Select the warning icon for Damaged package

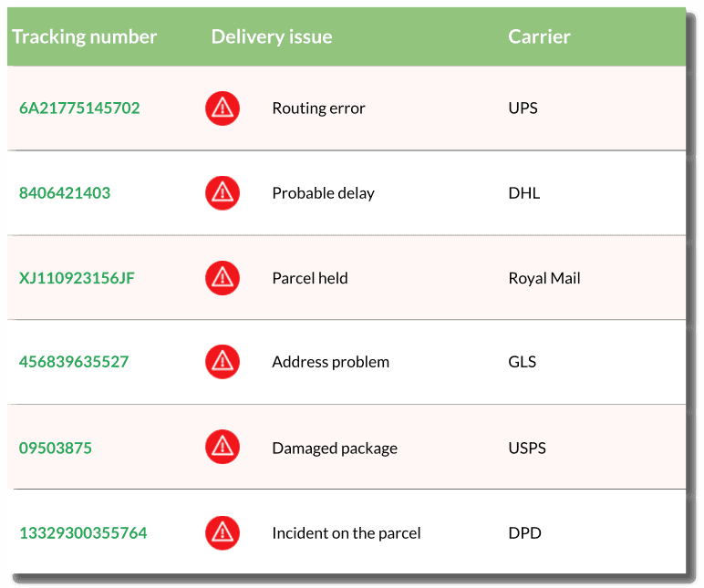(223, 447)
